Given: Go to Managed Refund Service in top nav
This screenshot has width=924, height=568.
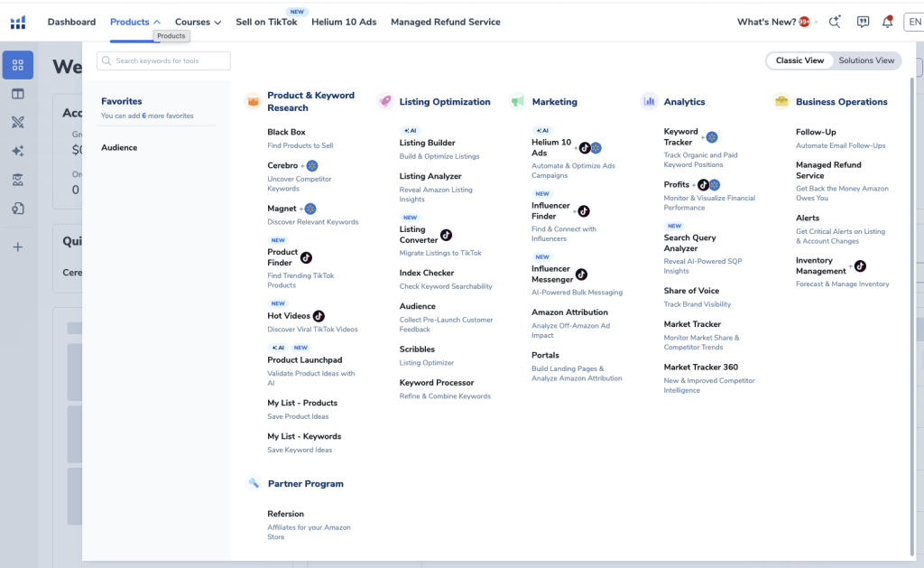Looking at the screenshot, I should [x=445, y=22].
